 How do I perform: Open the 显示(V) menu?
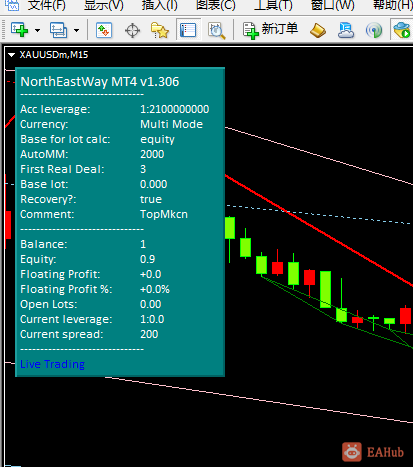[104, 5]
